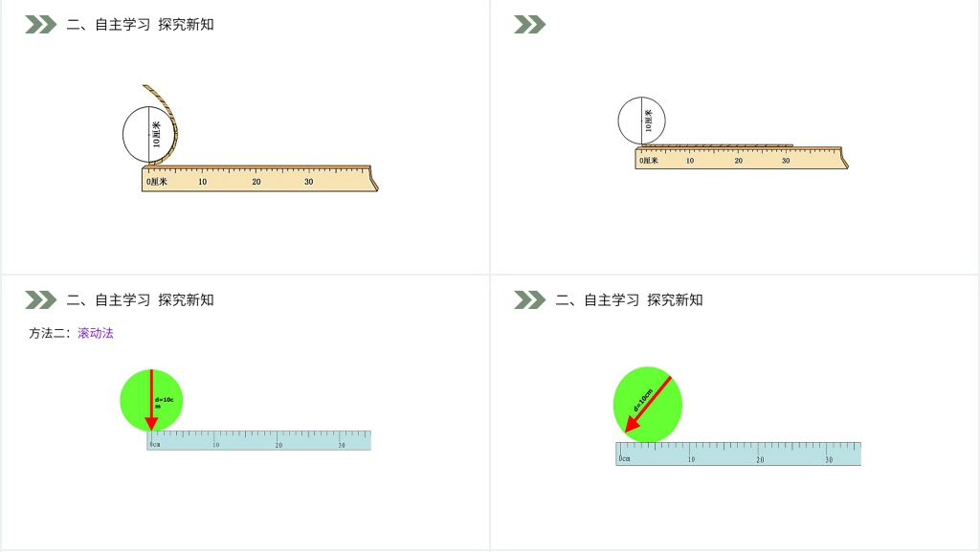Select the bottom-left slide title 二、自主学习 探究新知
Screen dimensions: 980x552
coord(140,300)
